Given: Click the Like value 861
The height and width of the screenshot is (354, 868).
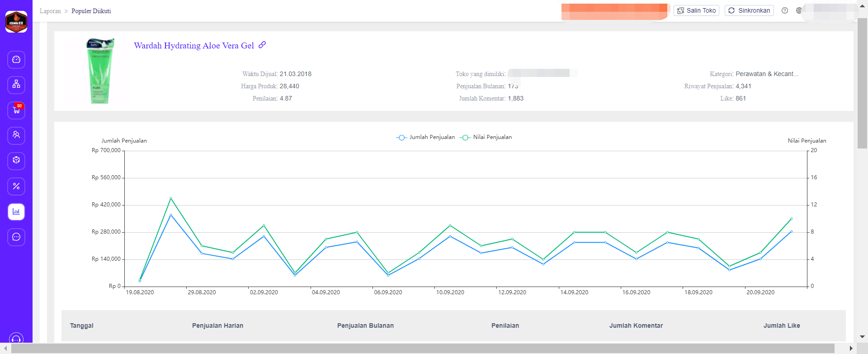Looking at the screenshot, I should click(741, 98).
